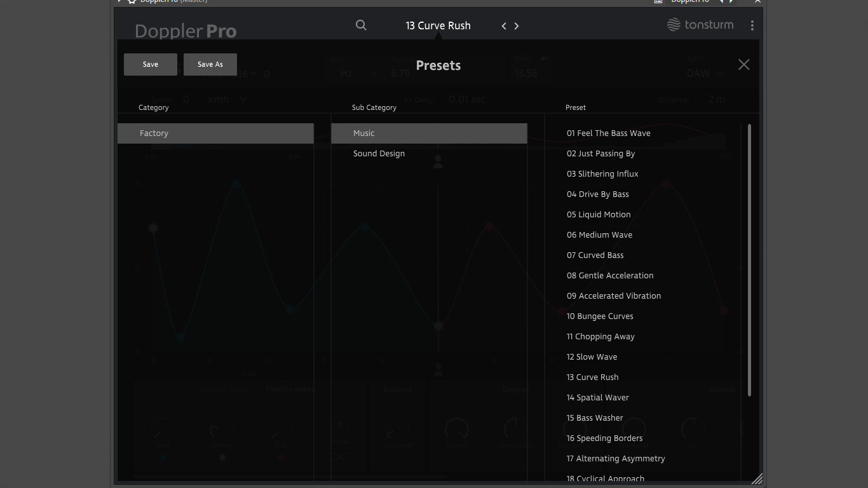Load preset 17 Alternating Asymmetry

(616, 459)
